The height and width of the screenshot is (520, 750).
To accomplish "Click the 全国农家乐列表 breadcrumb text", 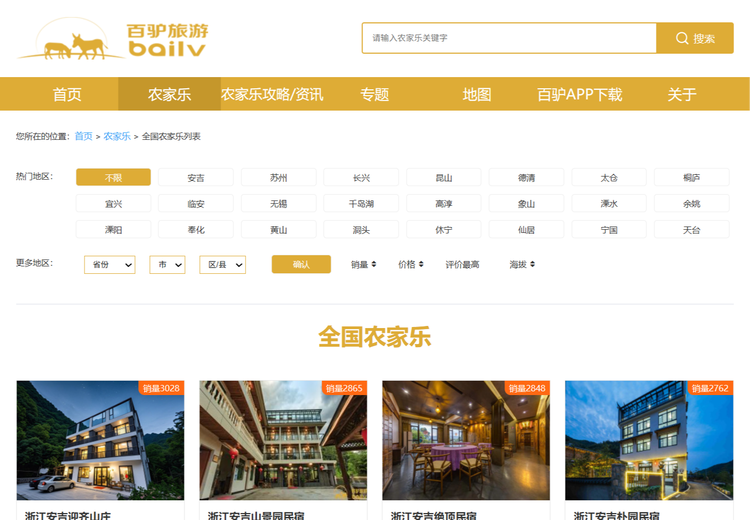I will [171, 136].
